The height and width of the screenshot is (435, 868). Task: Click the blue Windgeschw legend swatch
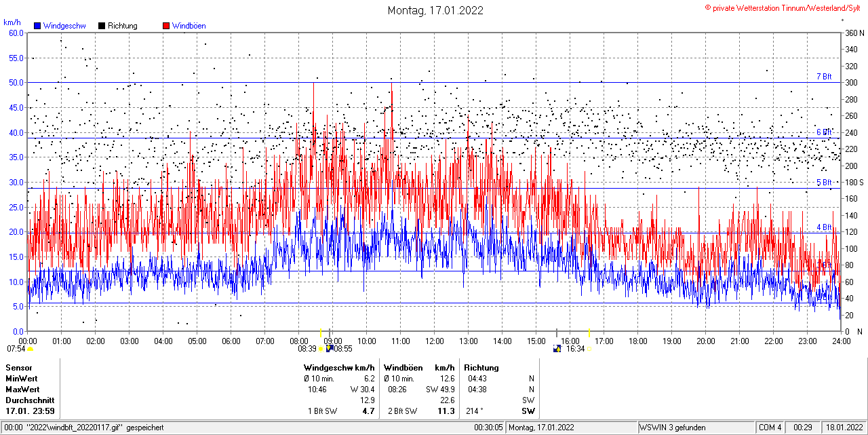click(37, 26)
